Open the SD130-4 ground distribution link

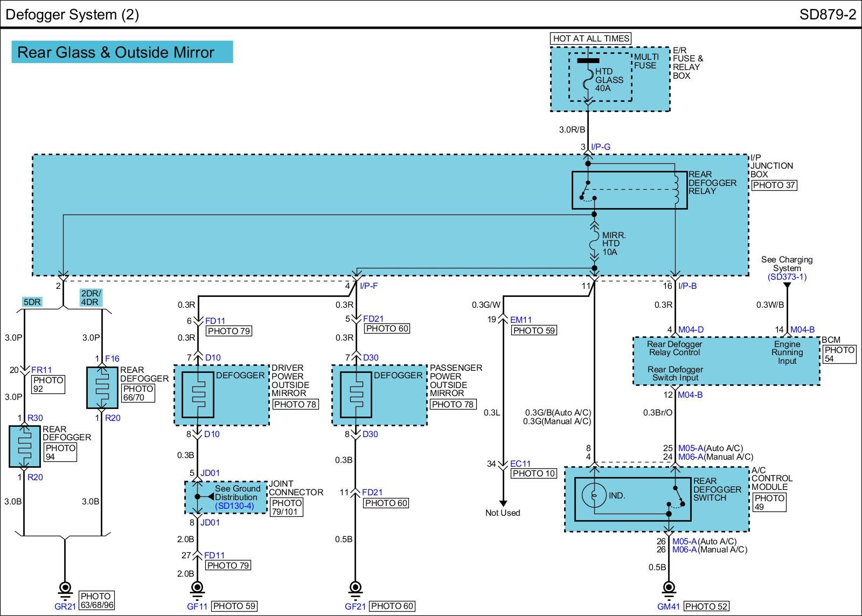point(234,506)
